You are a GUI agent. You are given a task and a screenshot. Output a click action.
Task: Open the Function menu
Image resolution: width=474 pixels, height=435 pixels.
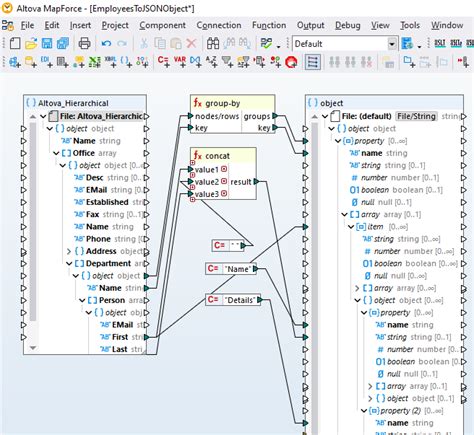tap(269, 25)
